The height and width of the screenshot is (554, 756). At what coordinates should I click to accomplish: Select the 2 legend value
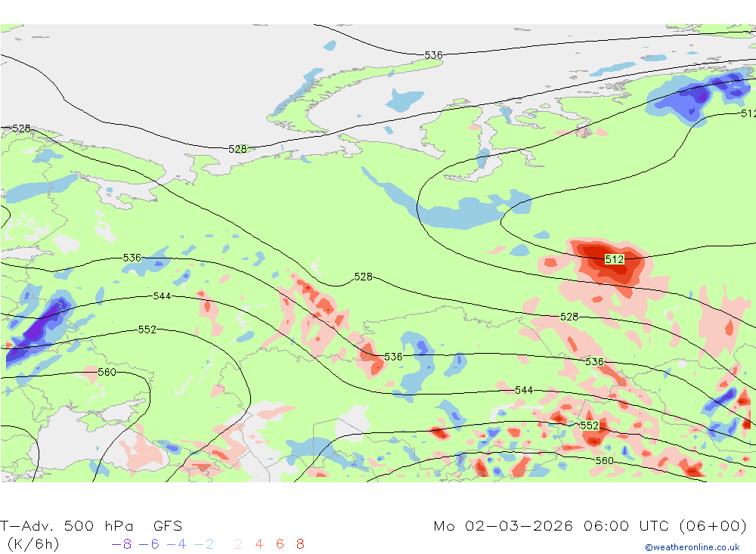click(238, 544)
